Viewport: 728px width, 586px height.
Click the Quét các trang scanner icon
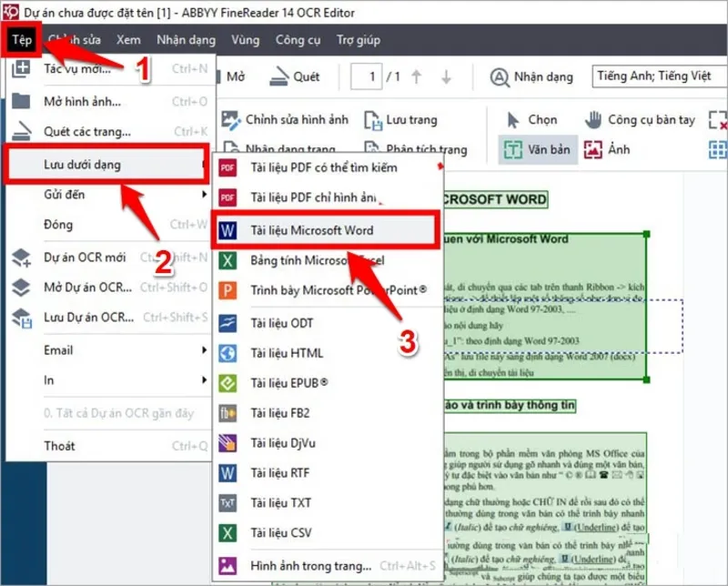tap(21, 131)
